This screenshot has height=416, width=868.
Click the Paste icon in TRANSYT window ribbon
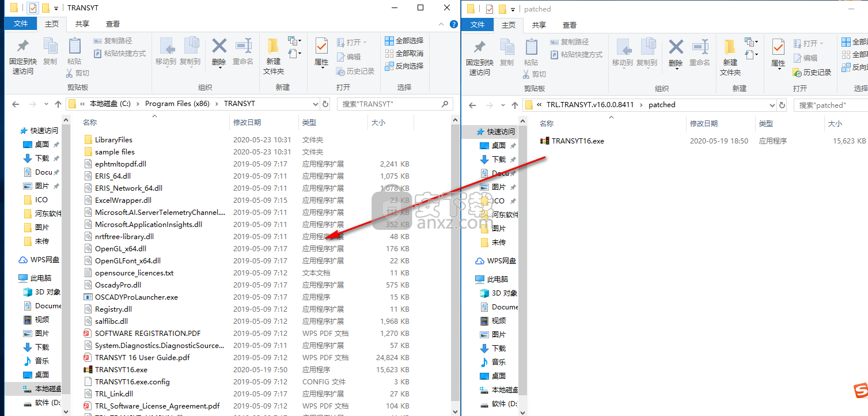point(74,52)
